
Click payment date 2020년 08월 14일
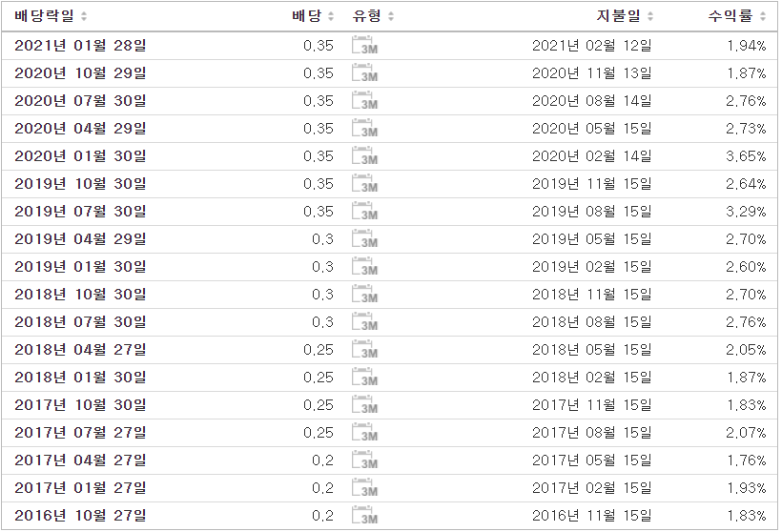point(592,101)
